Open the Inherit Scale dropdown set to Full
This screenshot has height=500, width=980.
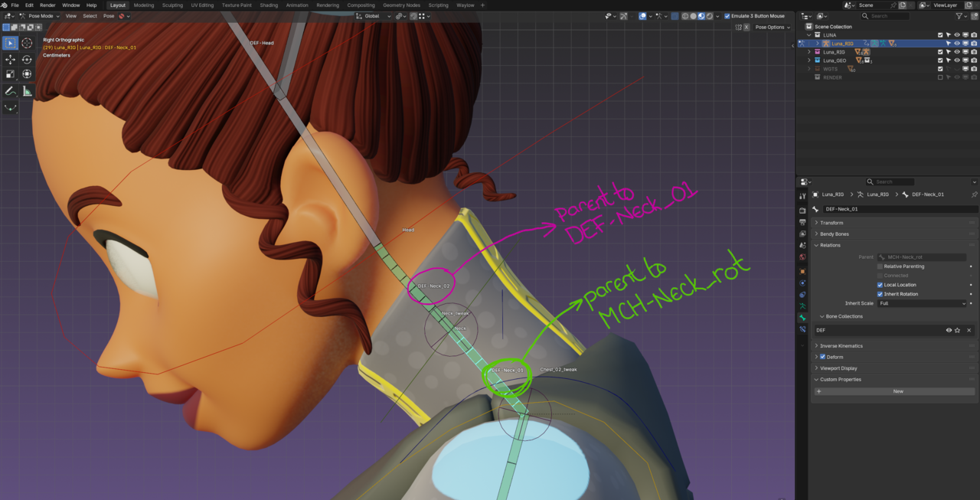922,303
